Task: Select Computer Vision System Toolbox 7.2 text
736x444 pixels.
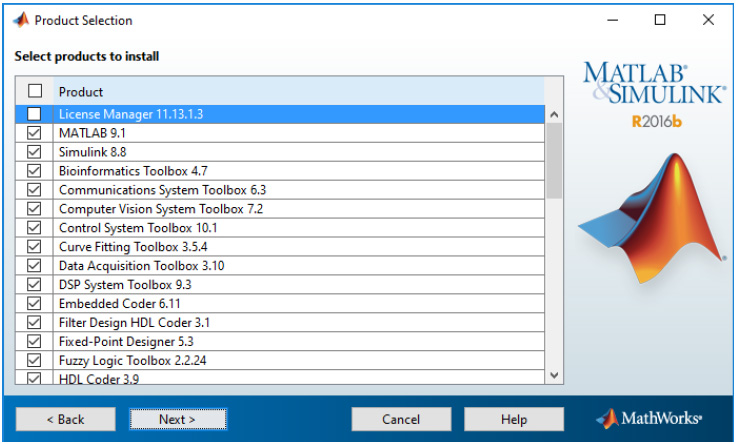Action: point(161,209)
